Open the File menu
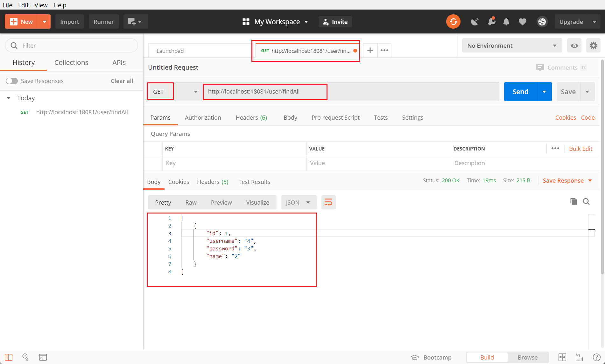Image resolution: width=605 pixels, height=364 pixels. (8, 5)
